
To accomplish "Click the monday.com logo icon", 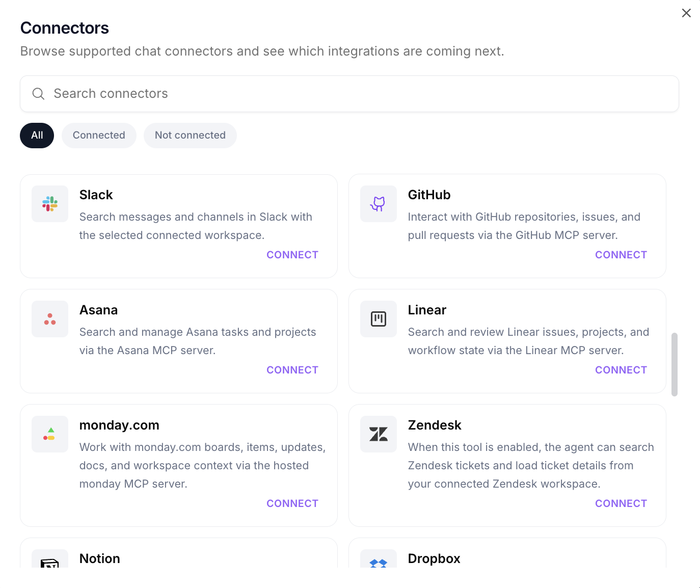I will pos(50,434).
